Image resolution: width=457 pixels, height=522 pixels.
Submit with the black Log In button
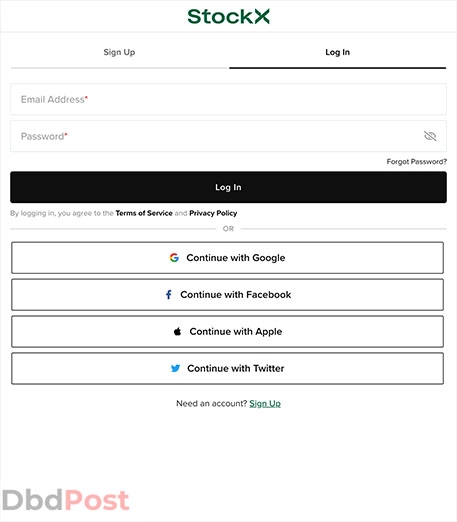pos(228,187)
